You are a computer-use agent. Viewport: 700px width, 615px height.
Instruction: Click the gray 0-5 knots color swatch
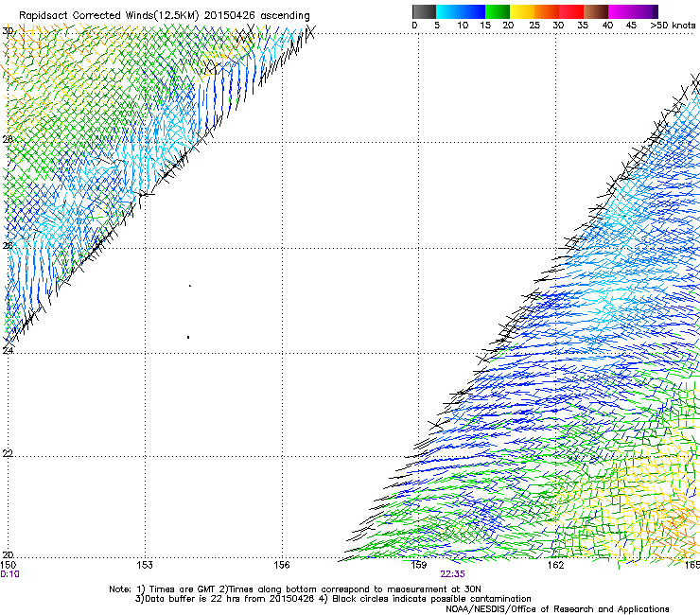point(424,11)
